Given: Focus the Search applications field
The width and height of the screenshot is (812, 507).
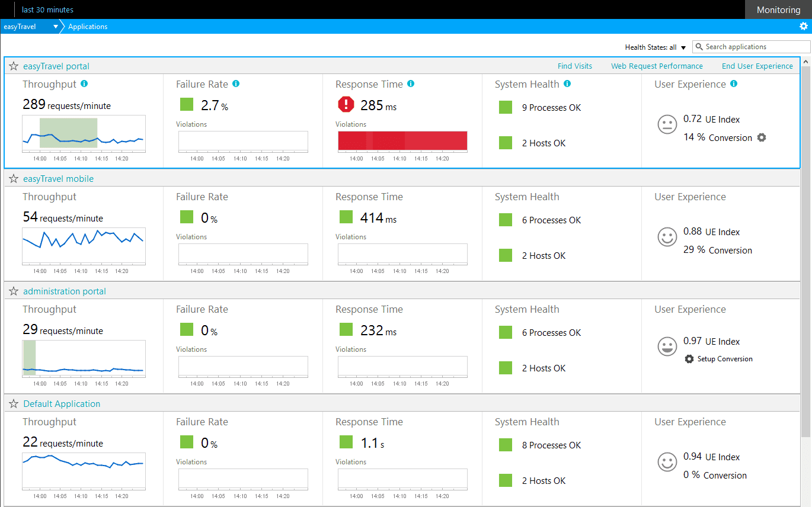Looking at the screenshot, I should pyautogui.click(x=752, y=47).
